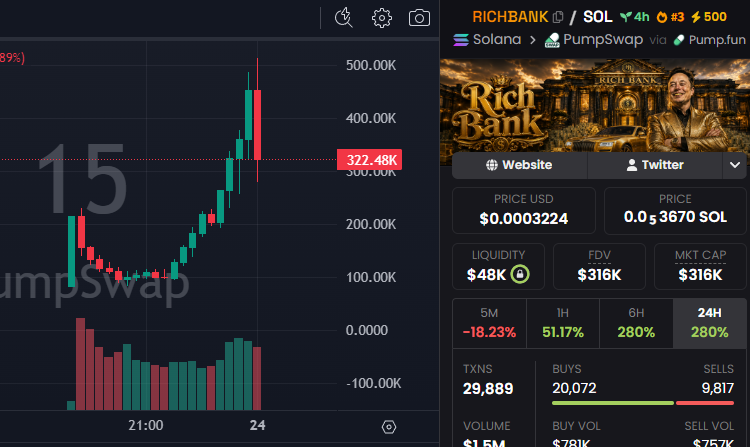Click the green buys ratio bar

coord(613,403)
